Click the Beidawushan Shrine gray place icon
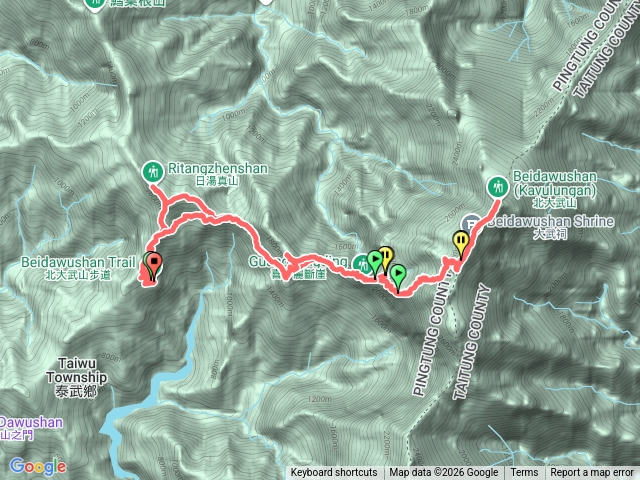This screenshot has height=480, width=640. coord(471,224)
